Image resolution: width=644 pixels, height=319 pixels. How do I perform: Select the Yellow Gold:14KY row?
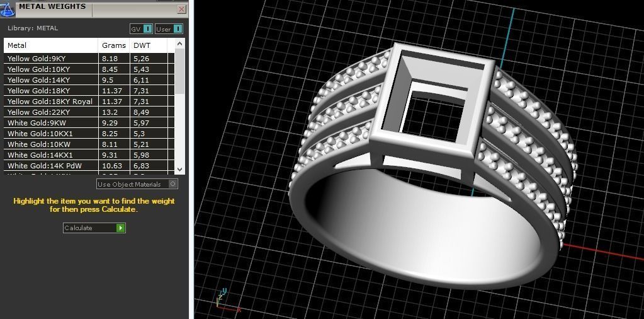(89, 79)
